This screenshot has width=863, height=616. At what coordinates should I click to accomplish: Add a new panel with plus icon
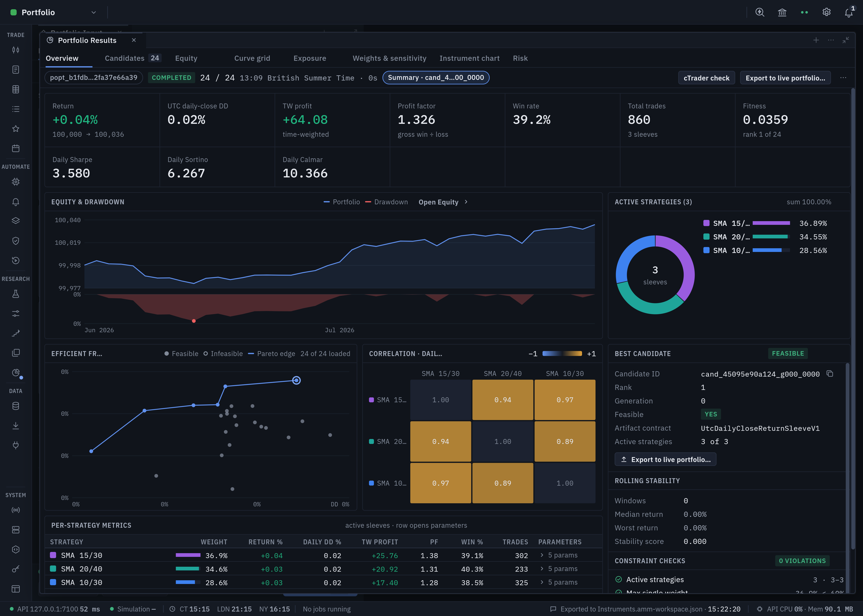tap(816, 40)
